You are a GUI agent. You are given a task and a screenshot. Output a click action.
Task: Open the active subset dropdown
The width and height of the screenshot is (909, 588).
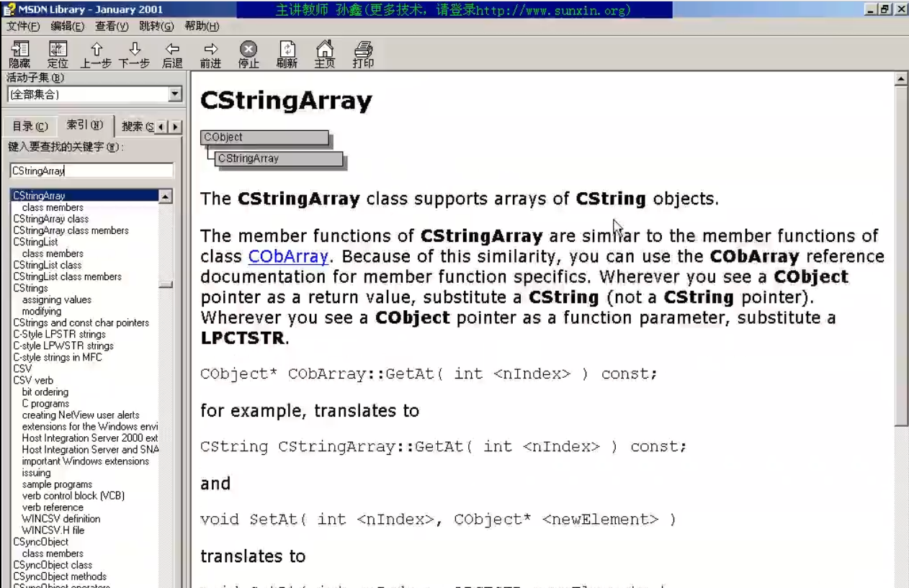coord(175,94)
